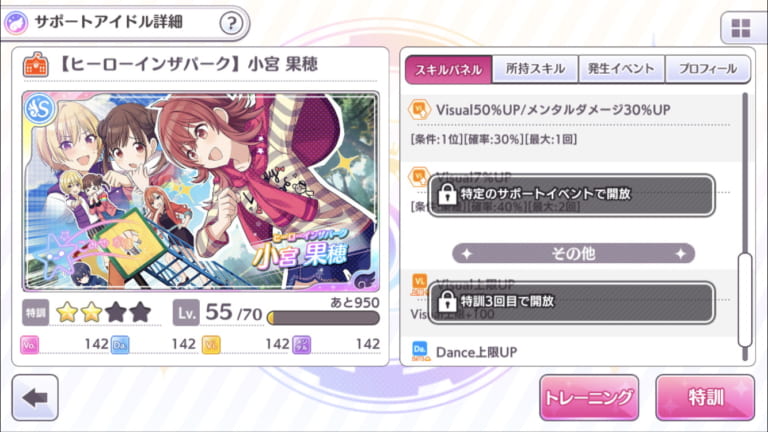
Task: Click the Dance stat icon
Action: 120,345
